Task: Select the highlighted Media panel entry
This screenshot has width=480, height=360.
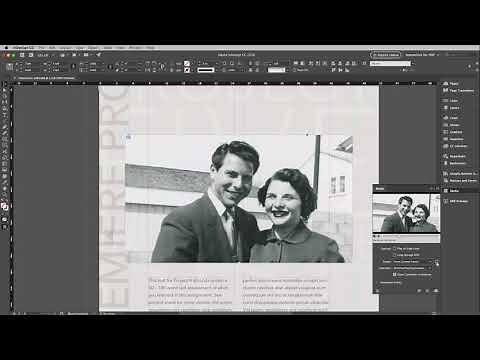Action: [x=459, y=190]
